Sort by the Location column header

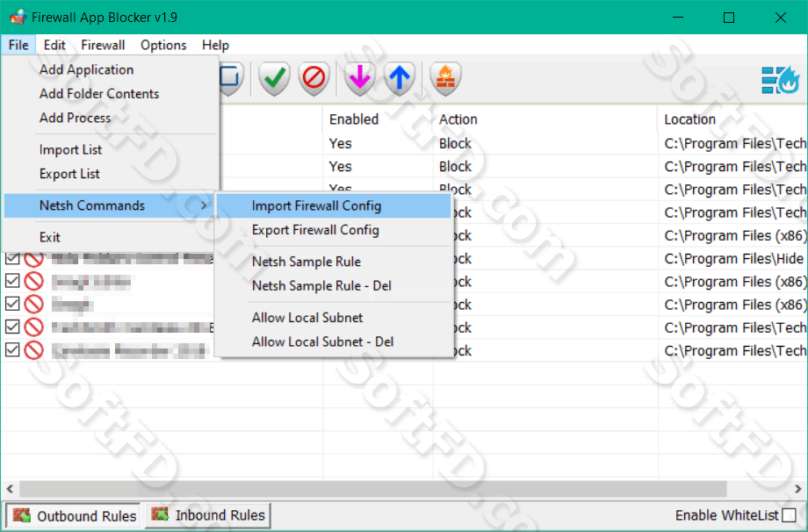732,119
